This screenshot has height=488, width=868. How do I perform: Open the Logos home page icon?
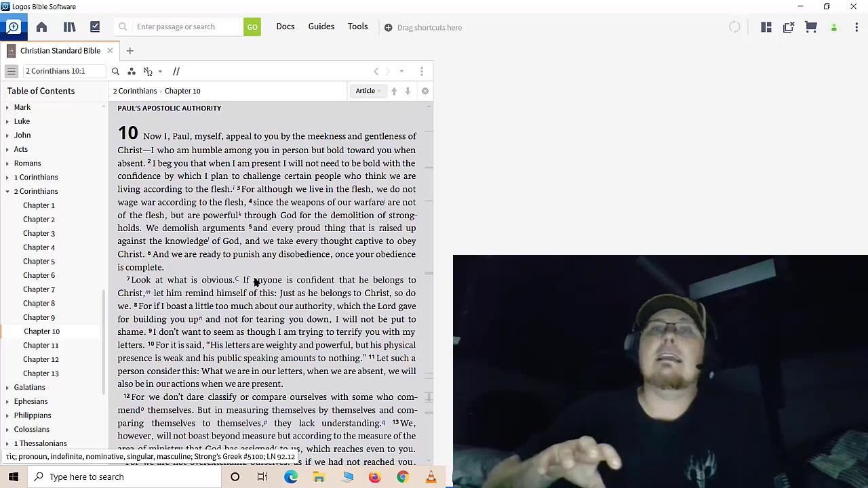[41, 27]
